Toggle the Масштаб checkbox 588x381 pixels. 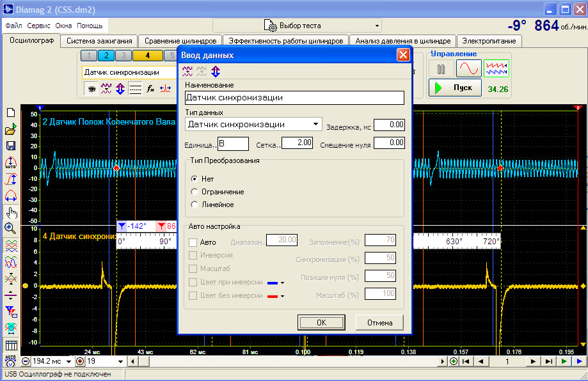tap(193, 268)
